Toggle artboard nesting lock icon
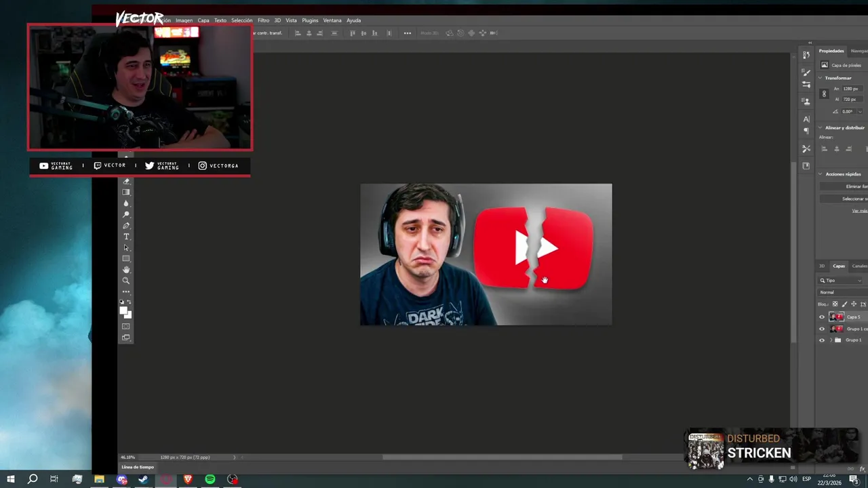Screen dimensions: 868x488 [x=863, y=304]
